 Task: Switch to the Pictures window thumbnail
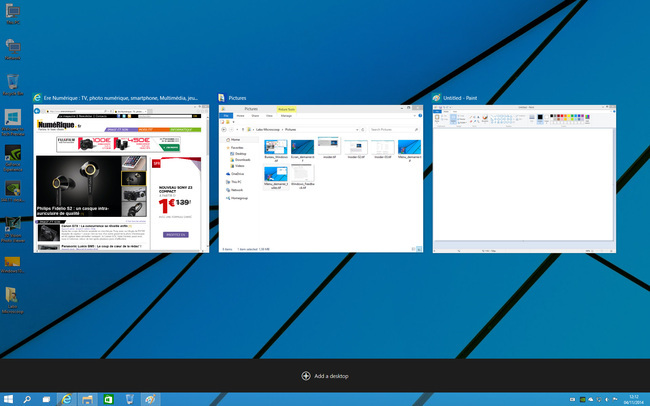(x=321, y=178)
